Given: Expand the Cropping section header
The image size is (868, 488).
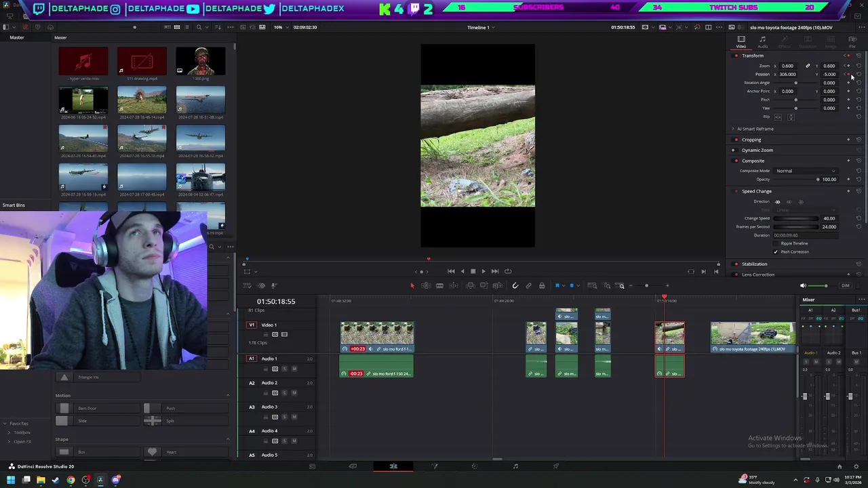Looking at the screenshot, I should pos(751,140).
